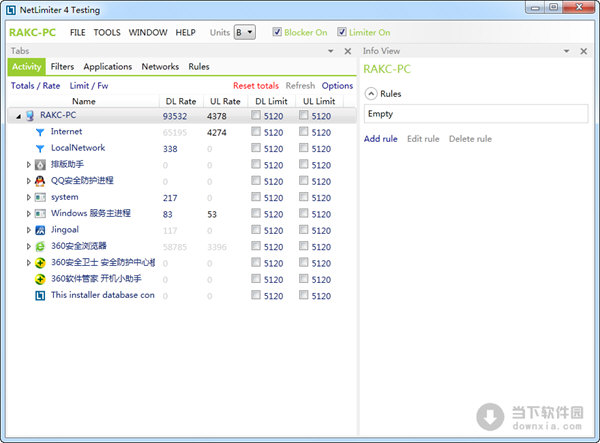
Task: Switch to the Networks tab
Action: click(x=160, y=67)
